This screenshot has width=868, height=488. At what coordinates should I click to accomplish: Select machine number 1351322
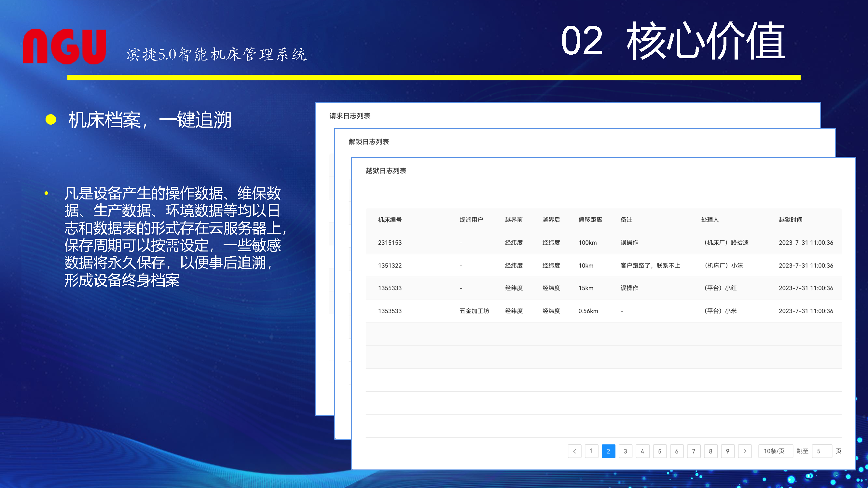[390, 265]
